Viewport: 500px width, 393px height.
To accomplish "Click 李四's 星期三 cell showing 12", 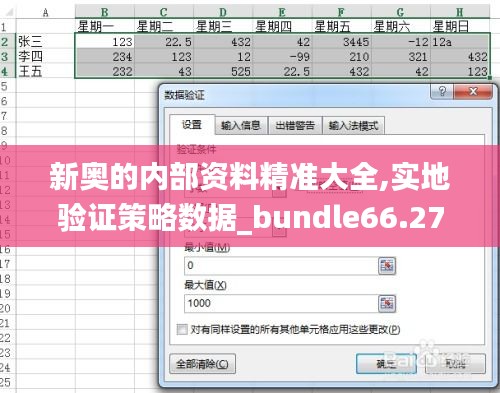I will 223,56.
